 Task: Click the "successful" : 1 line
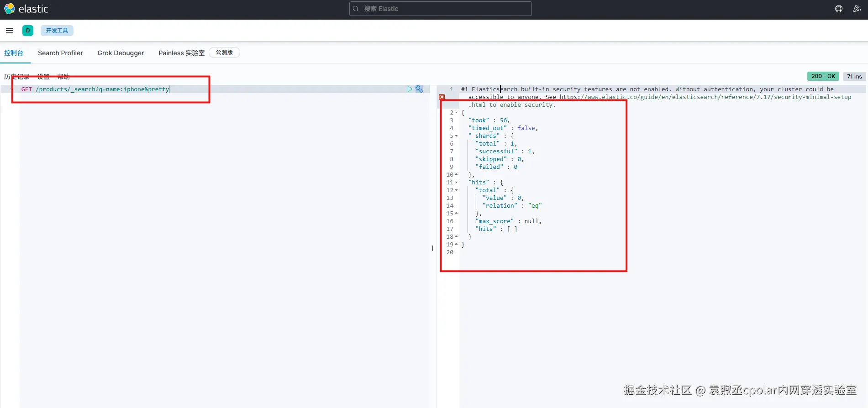pyautogui.click(x=505, y=152)
